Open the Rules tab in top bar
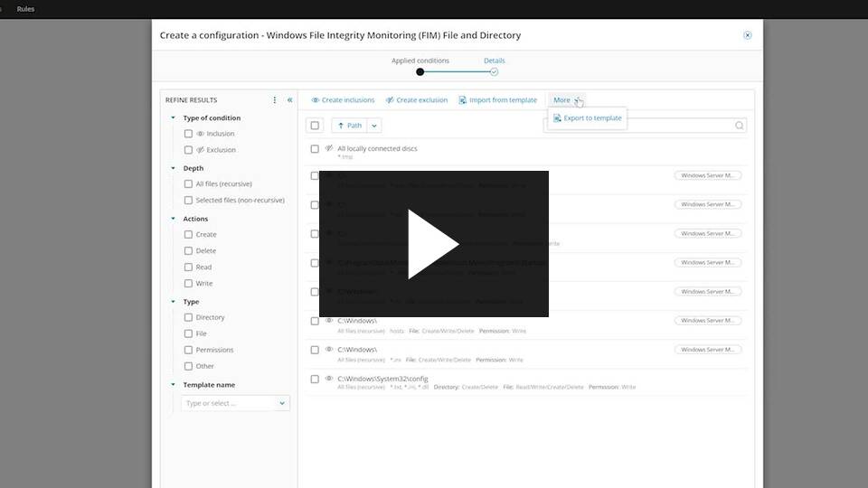The height and width of the screenshot is (488, 868). (x=25, y=9)
